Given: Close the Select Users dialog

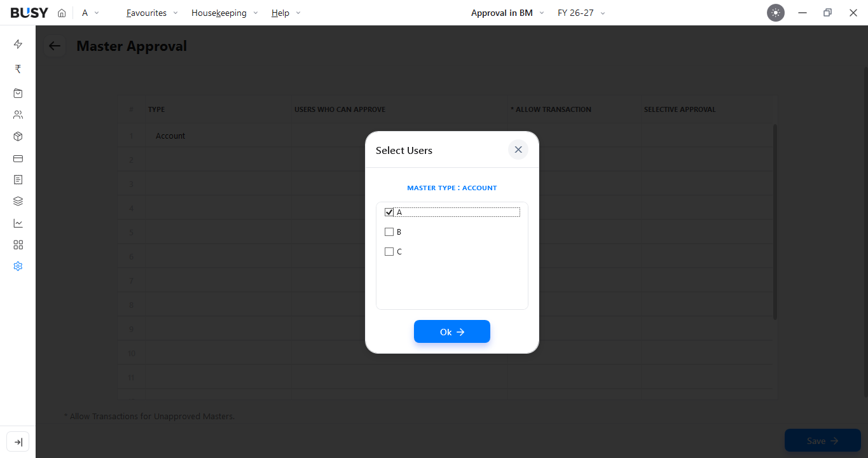Looking at the screenshot, I should tap(518, 149).
